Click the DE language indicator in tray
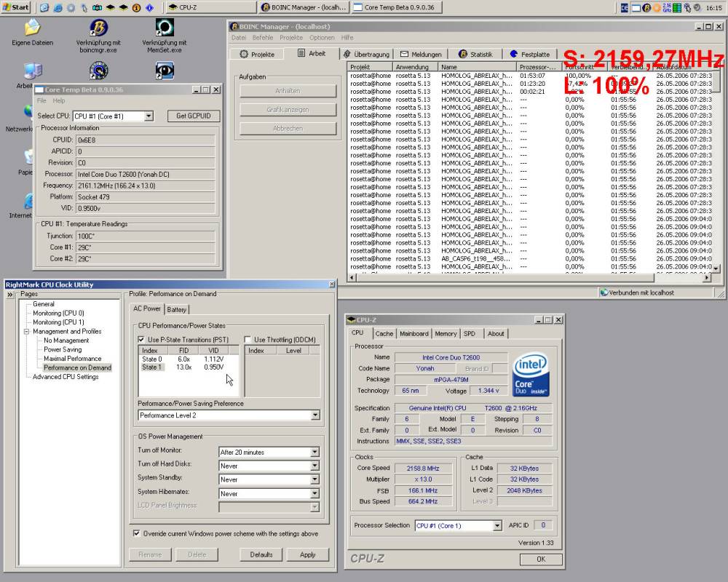 coord(625,7)
